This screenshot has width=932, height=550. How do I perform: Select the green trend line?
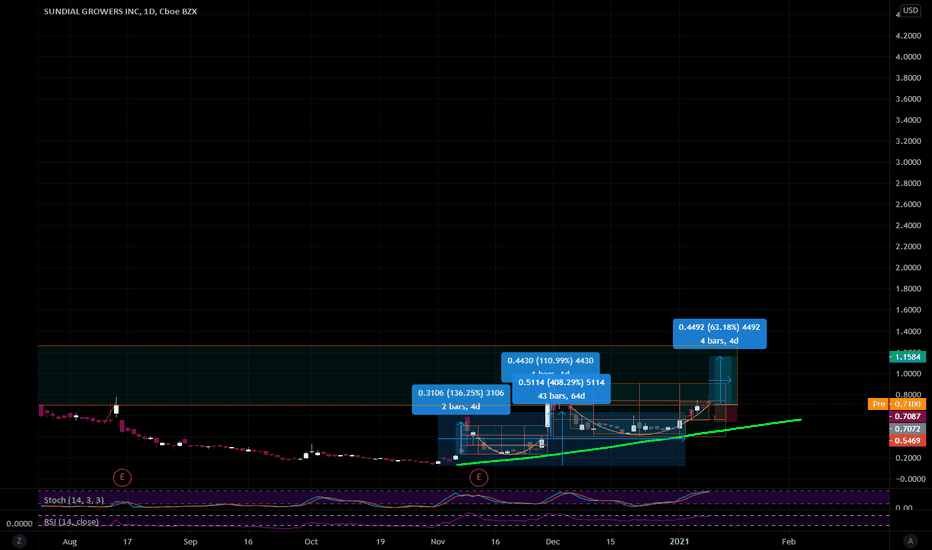coord(630,443)
